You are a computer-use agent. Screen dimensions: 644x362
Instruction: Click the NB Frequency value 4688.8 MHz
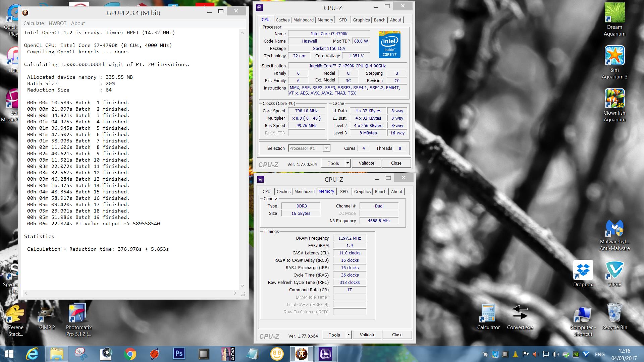379,221
